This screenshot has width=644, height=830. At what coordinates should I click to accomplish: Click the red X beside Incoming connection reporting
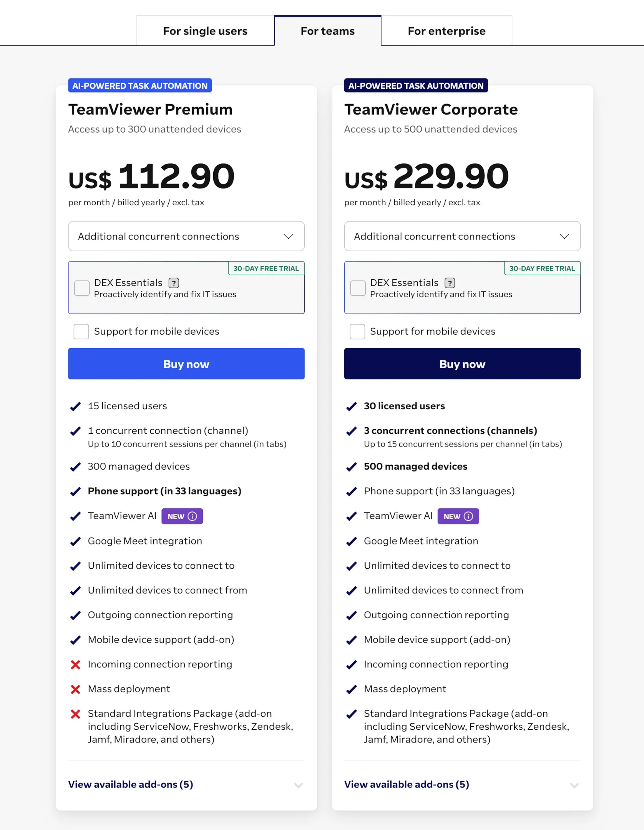click(76, 665)
